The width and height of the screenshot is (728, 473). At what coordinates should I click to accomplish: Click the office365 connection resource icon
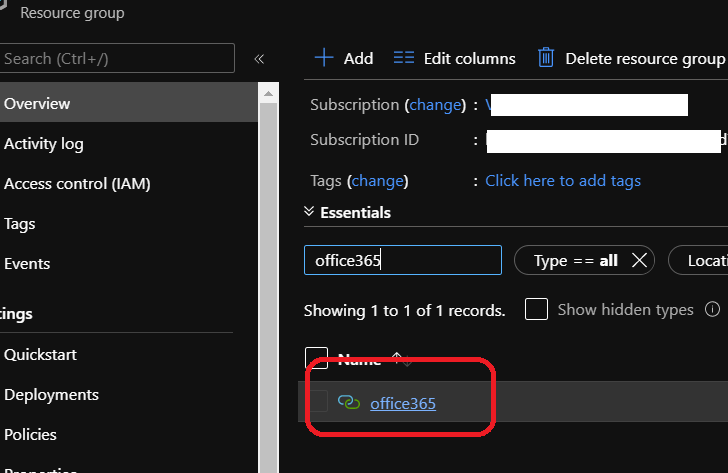(x=348, y=403)
